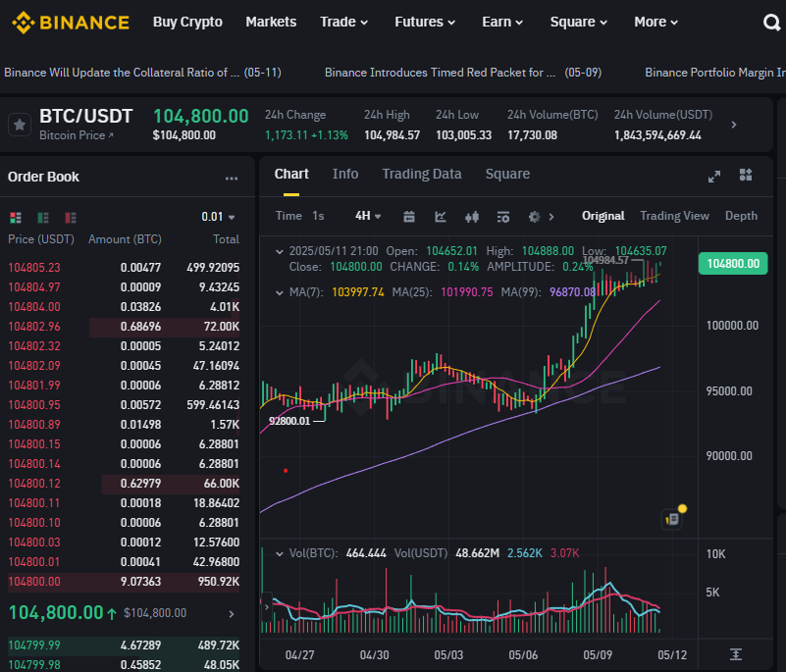The image size is (786, 672).
Task: Click the Price (USDT) column header
Action: pos(41,239)
